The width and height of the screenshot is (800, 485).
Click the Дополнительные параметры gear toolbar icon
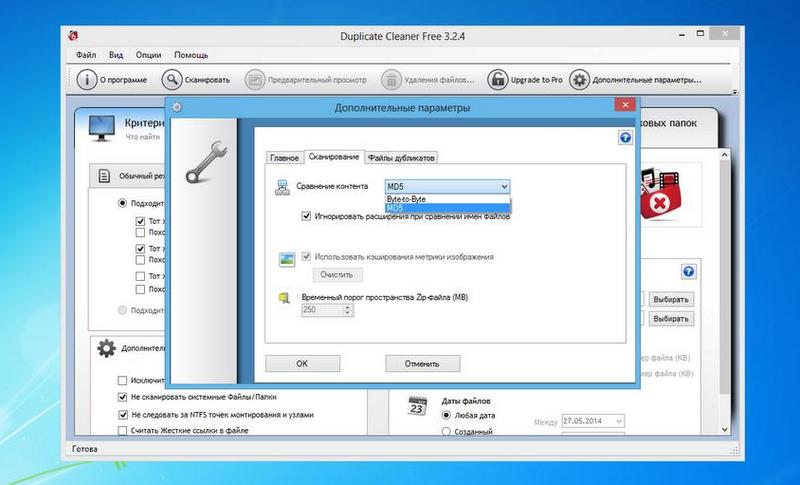tap(579, 80)
